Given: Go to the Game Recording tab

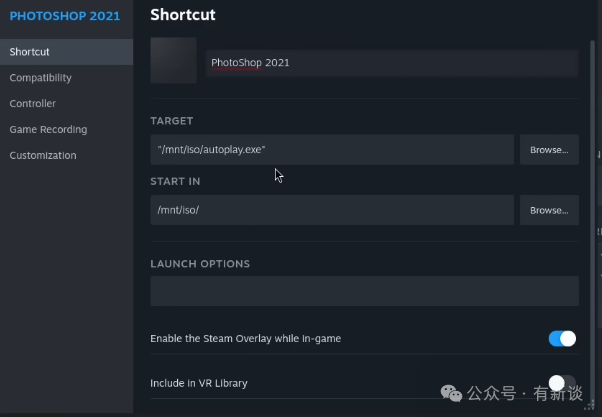Looking at the screenshot, I should [x=48, y=129].
